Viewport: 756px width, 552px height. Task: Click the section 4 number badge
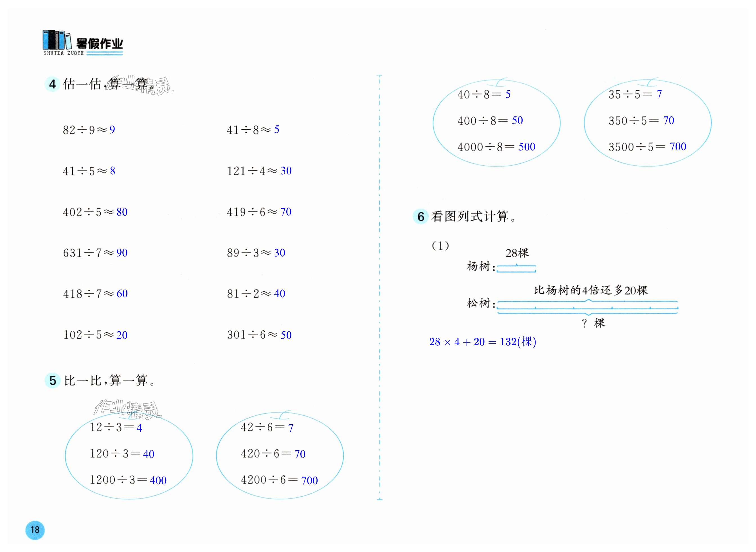pos(52,84)
